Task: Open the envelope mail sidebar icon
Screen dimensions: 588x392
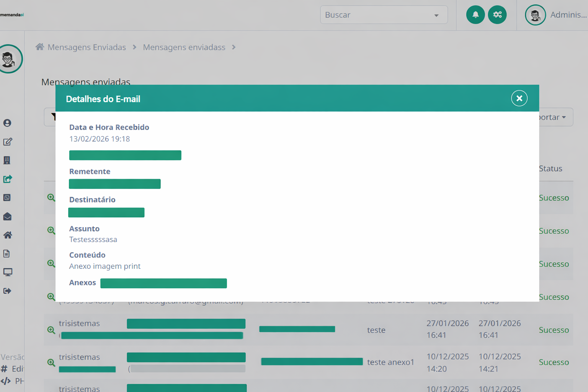Action: (7, 217)
